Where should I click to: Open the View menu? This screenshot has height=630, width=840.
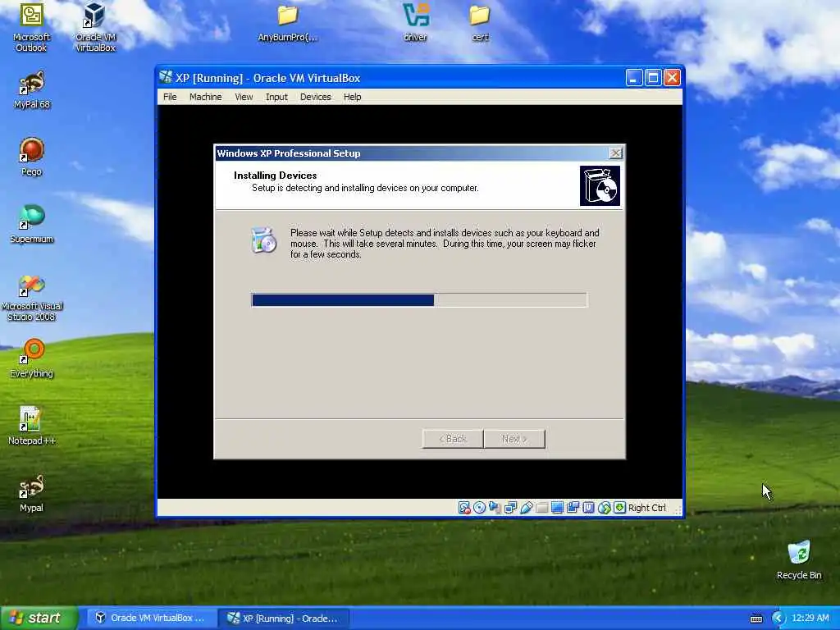point(244,97)
